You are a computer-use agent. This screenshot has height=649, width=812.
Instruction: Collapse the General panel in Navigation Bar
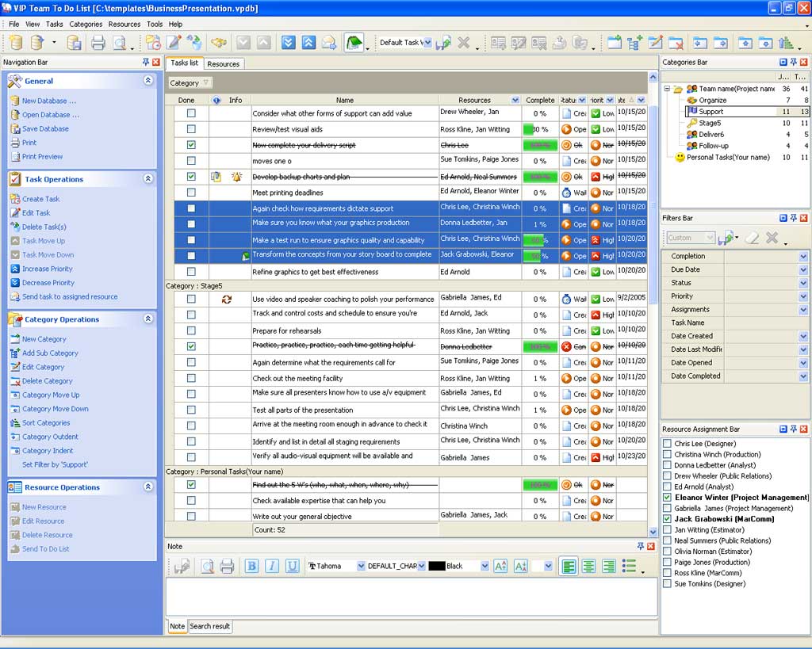pyautogui.click(x=147, y=81)
